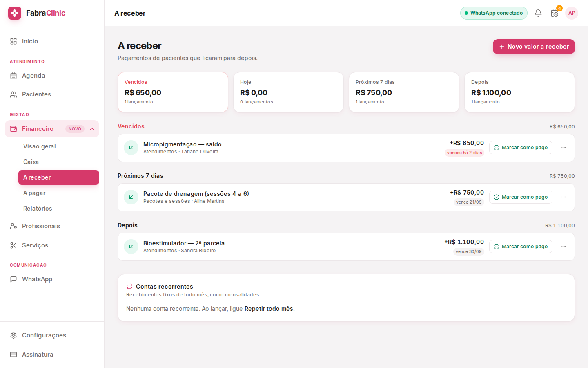588x368 pixels.
Task: Mark Micropigmentação saldo as paid
Action: pyautogui.click(x=521, y=148)
